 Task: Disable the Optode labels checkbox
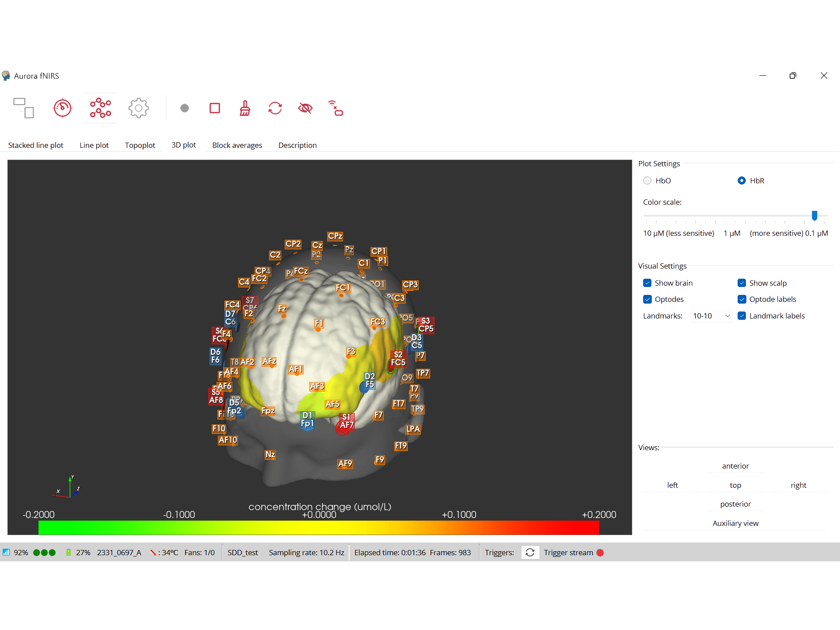[x=742, y=299]
